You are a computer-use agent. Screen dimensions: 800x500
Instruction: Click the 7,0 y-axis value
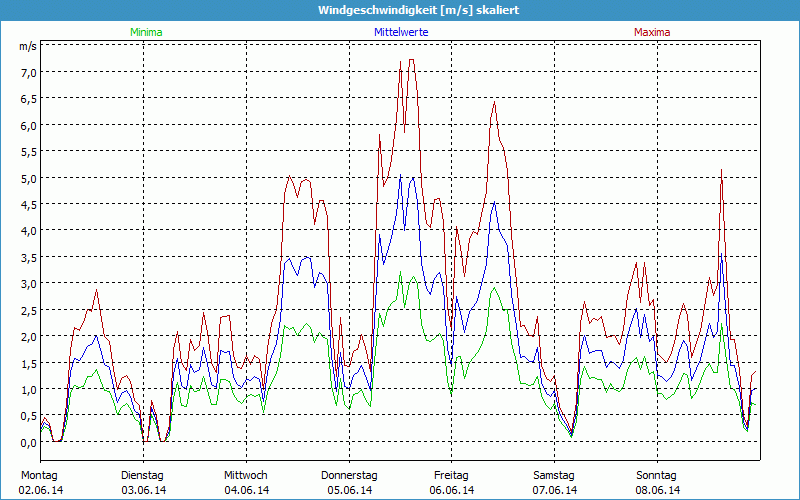tap(29, 73)
